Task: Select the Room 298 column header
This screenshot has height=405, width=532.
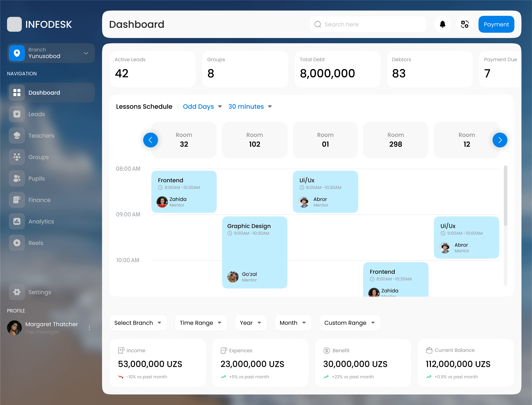Action: tap(396, 140)
